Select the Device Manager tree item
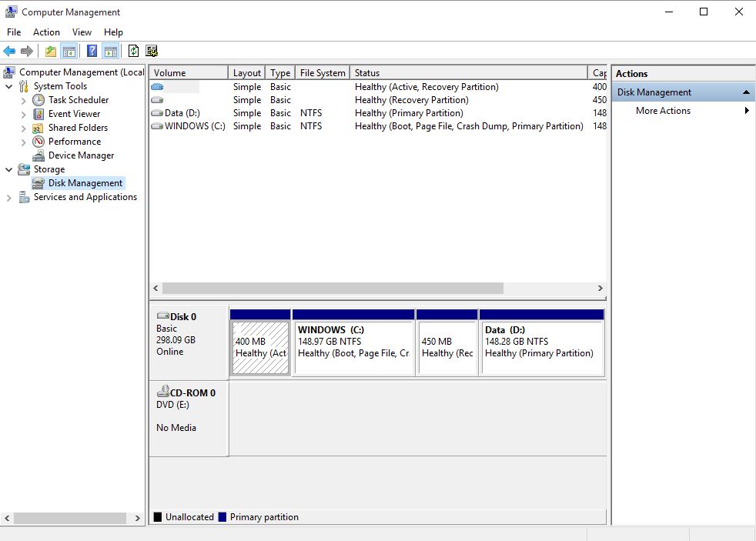Viewport: 756px width, 541px height. click(x=81, y=155)
